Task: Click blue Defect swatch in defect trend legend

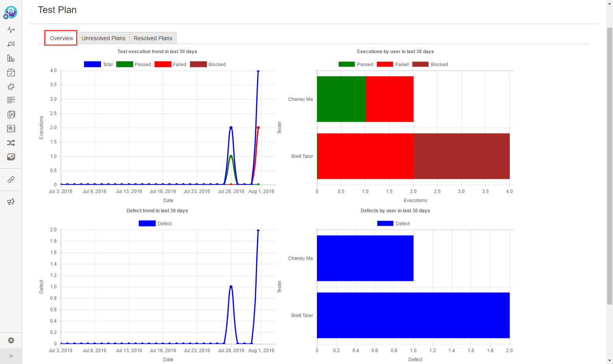Action: tap(147, 224)
